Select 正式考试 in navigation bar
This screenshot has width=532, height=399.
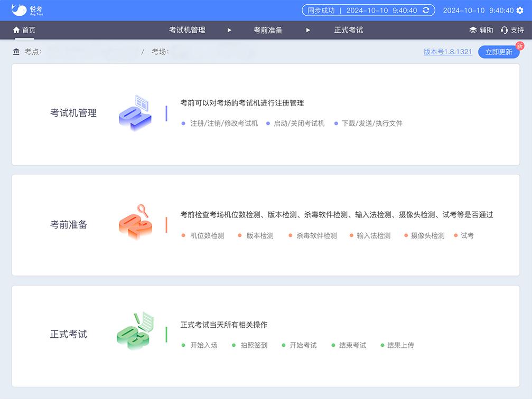(x=349, y=30)
